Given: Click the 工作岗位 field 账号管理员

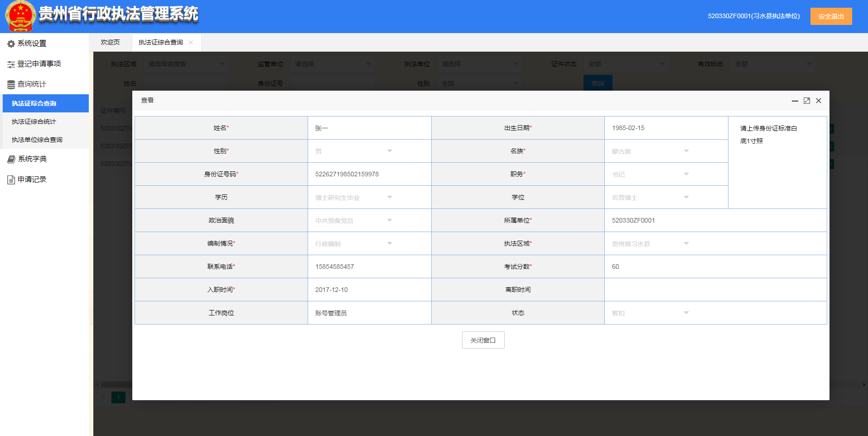Looking at the screenshot, I should (x=370, y=313).
